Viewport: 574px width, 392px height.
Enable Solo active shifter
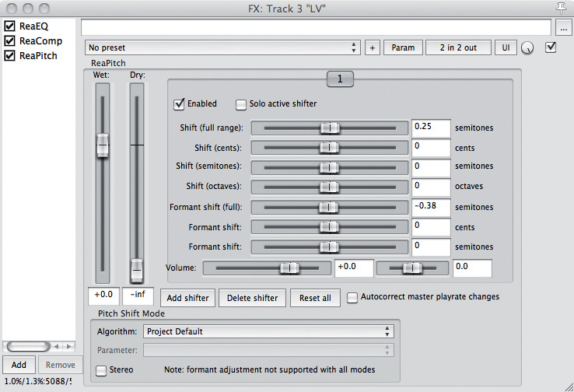click(241, 103)
